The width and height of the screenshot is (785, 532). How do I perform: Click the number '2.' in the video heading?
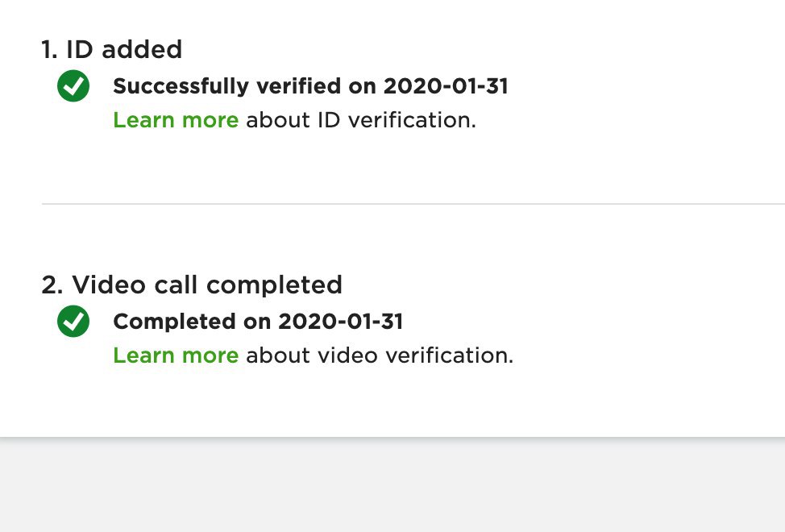52,285
